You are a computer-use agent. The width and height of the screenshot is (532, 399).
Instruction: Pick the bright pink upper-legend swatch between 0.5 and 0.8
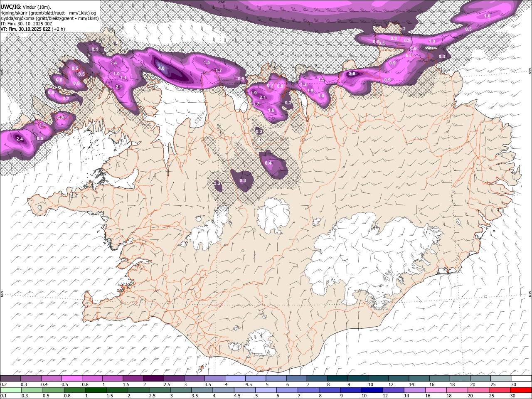[71, 379]
